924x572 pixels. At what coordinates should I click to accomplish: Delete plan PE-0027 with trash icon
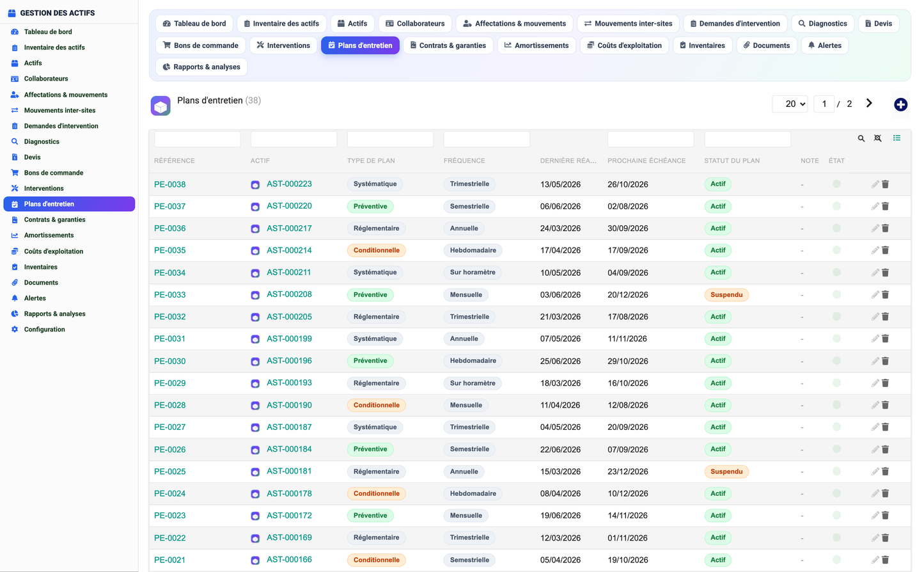pos(886,427)
